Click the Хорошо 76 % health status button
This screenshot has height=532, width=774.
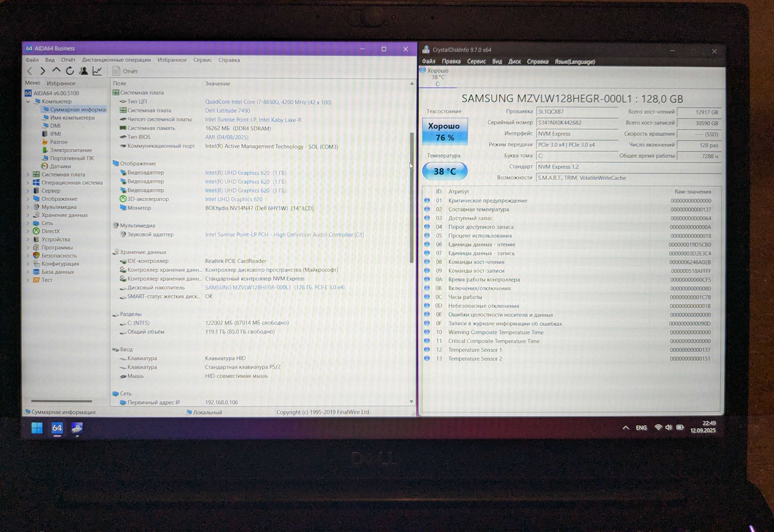[x=445, y=131]
